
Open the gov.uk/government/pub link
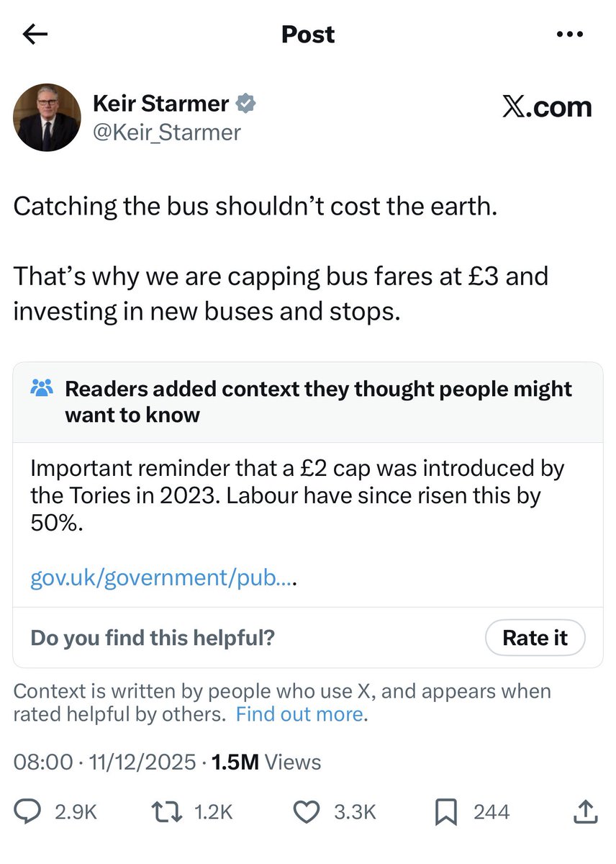coord(163,578)
